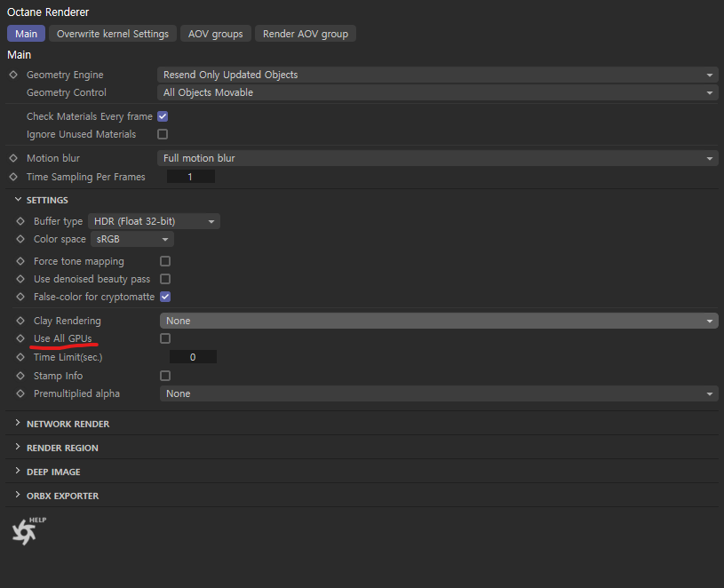Click the Time Limit(sec.) value field
The height and width of the screenshot is (588, 724).
[x=193, y=357]
